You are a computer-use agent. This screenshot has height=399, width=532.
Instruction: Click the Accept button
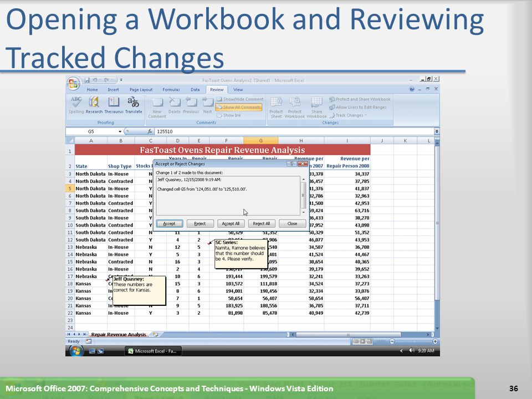pyautogui.click(x=170, y=223)
